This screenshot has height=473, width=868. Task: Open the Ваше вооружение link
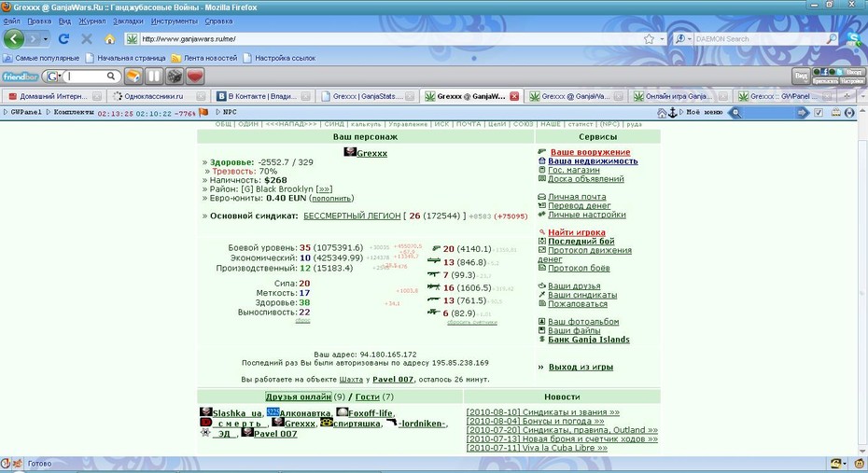(590, 152)
